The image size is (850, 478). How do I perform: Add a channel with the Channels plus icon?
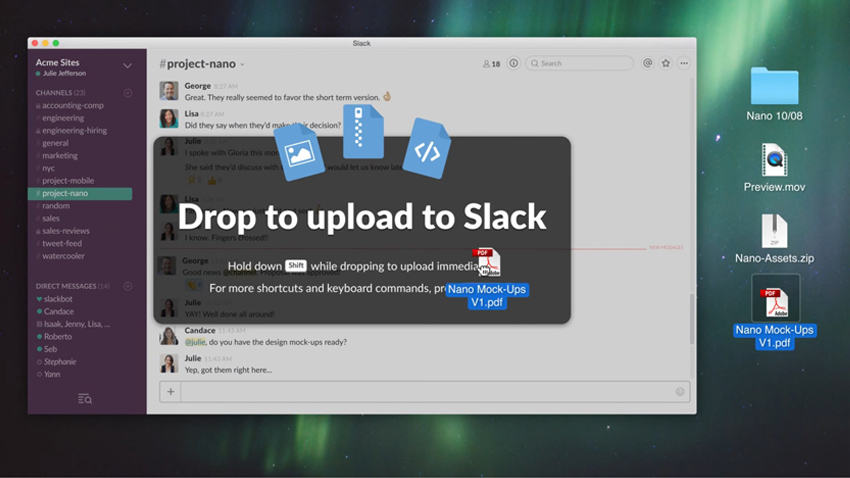(128, 93)
